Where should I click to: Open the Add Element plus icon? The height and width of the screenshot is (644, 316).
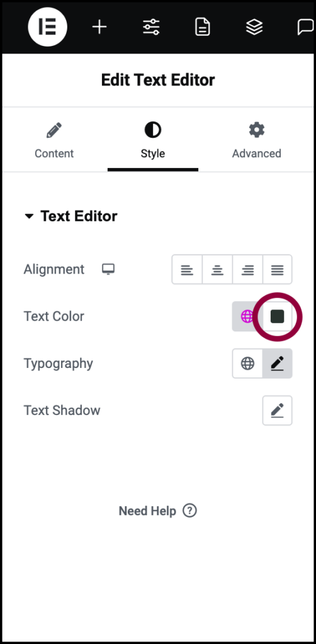(99, 27)
